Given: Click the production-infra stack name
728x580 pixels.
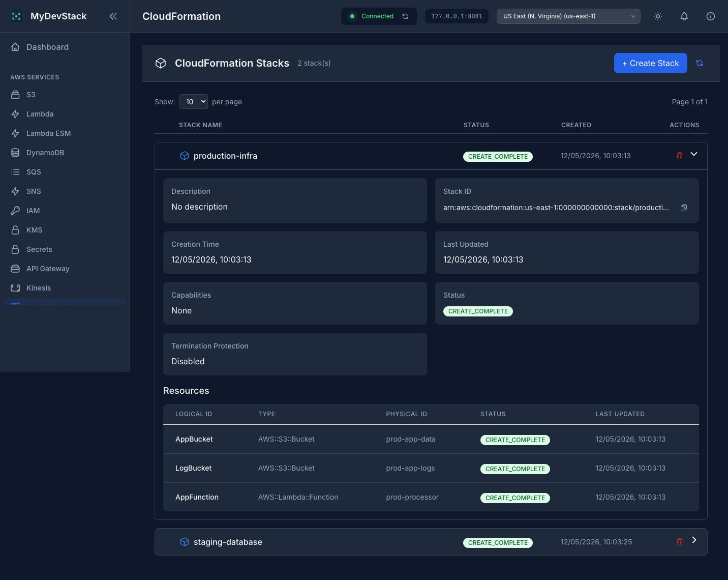Looking at the screenshot, I should coord(225,156).
